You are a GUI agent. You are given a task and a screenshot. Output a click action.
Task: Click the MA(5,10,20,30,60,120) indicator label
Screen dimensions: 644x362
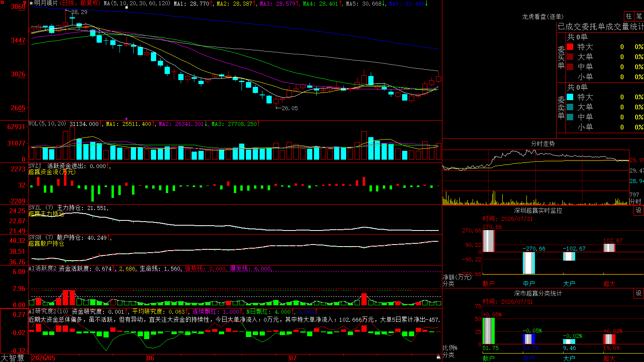[137, 3]
